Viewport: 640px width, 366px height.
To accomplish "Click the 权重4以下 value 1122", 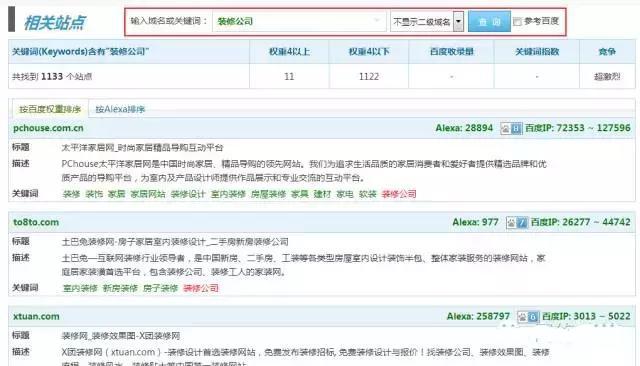I will [369, 77].
